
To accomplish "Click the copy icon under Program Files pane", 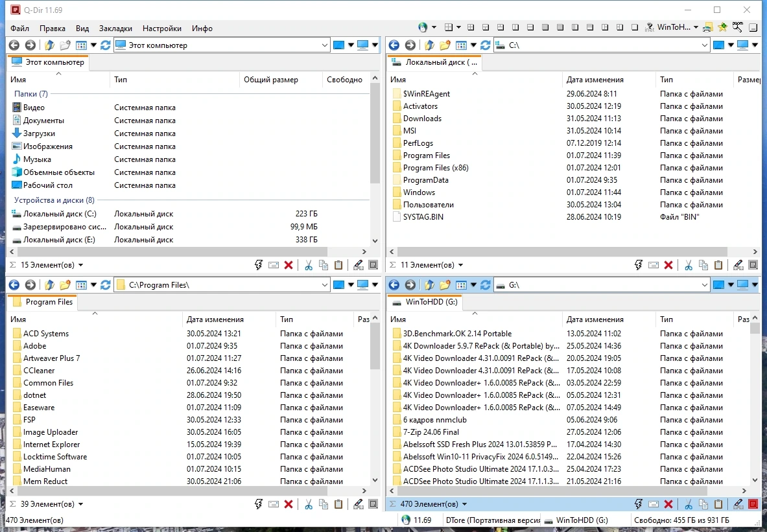I will point(324,504).
